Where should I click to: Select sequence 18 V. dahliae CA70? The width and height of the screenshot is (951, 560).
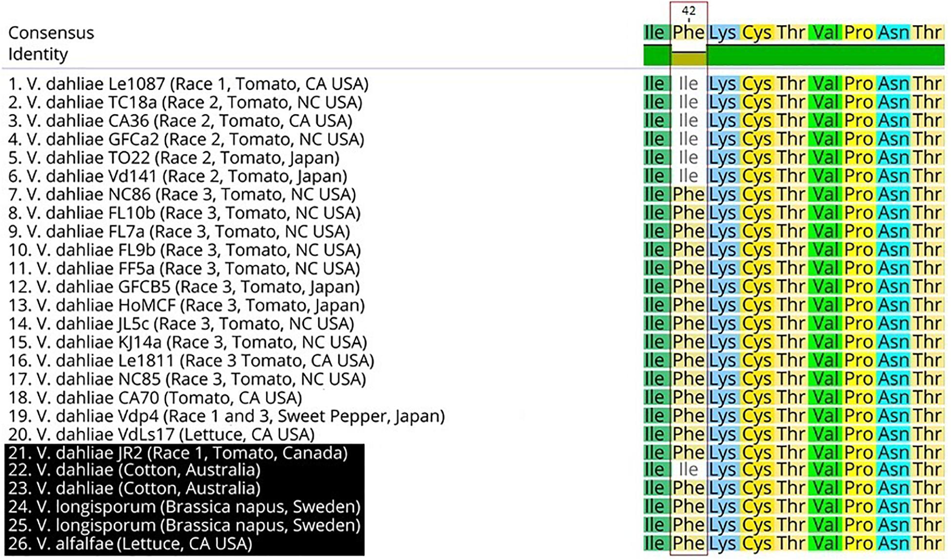pyautogui.click(x=155, y=398)
